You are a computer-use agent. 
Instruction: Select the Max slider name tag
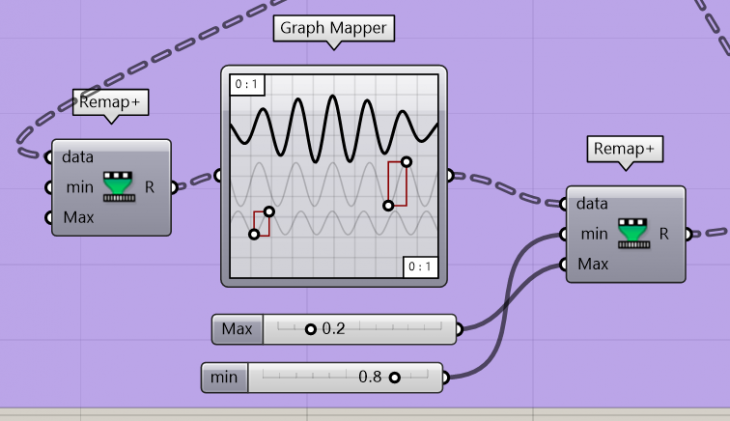click(237, 329)
